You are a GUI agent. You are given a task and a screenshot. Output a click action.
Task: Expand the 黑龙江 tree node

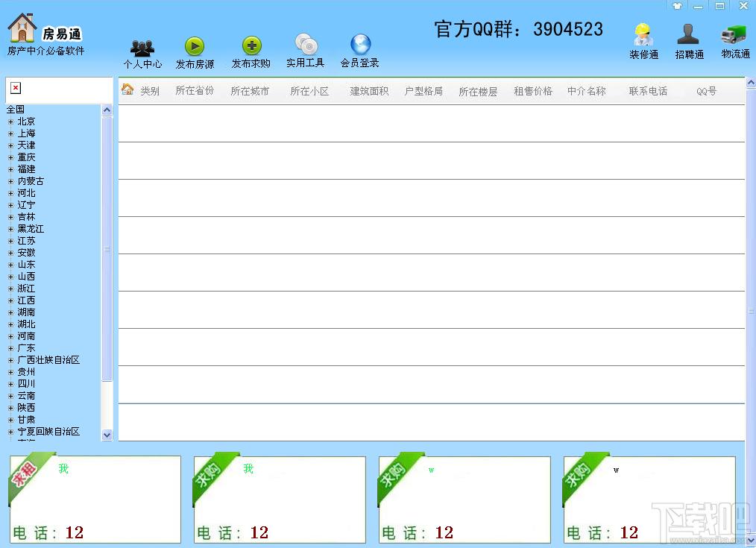point(10,229)
